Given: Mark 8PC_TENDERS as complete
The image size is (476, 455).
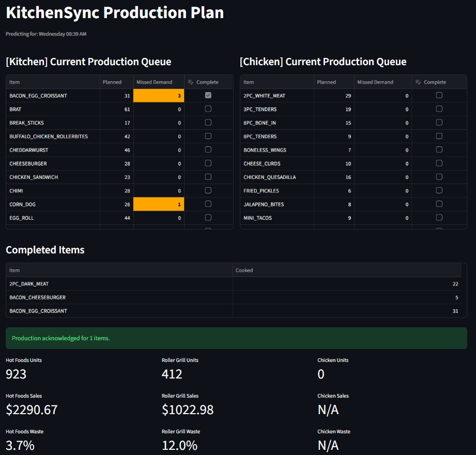Looking at the screenshot, I should 439,136.
